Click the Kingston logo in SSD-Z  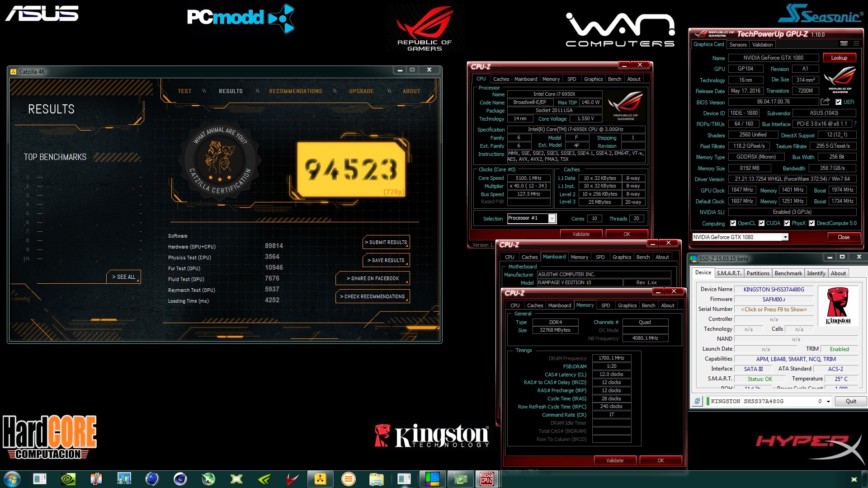click(838, 305)
